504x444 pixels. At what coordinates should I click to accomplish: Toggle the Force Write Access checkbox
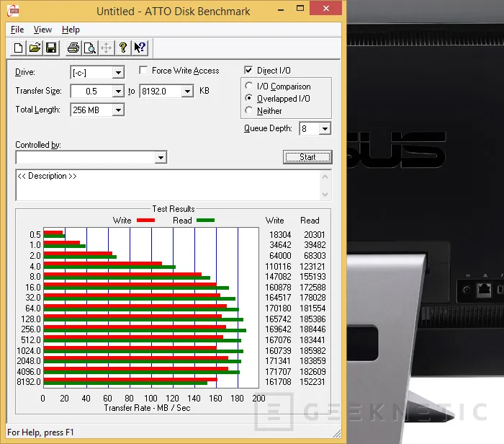point(143,70)
